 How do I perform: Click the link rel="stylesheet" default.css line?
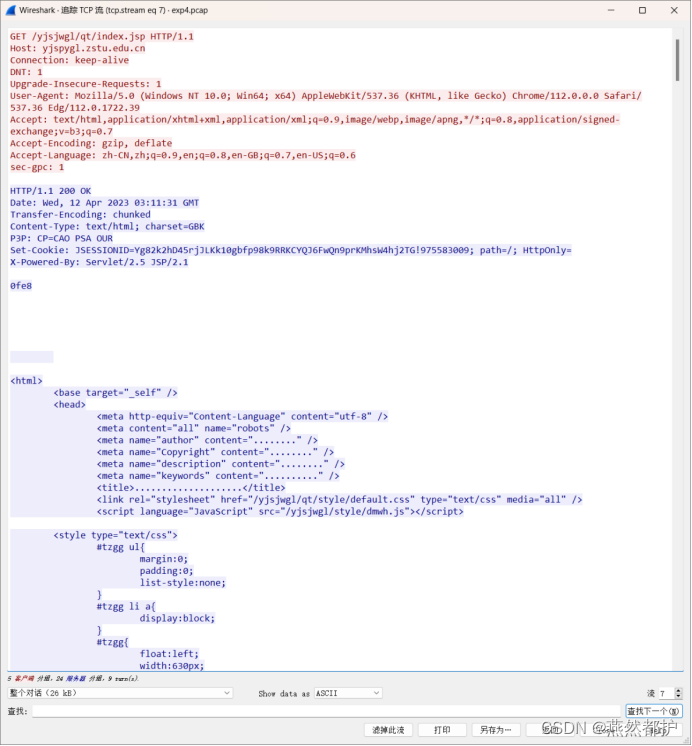point(339,500)
